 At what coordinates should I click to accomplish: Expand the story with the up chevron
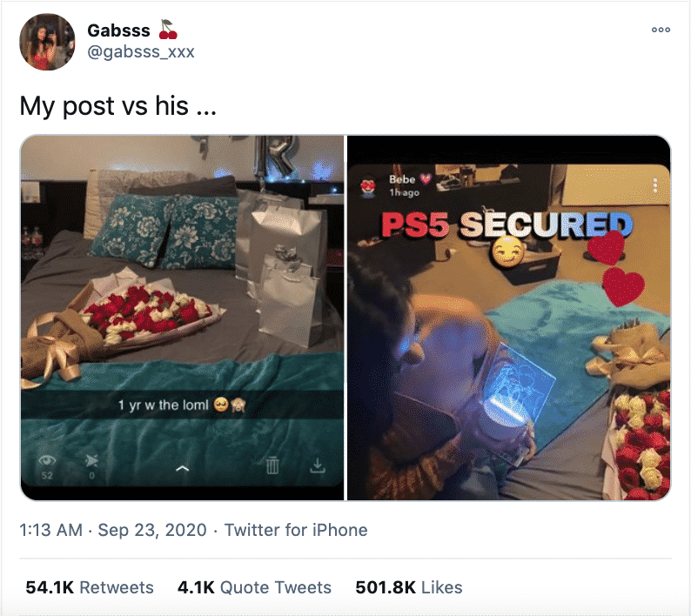(182, 468)
